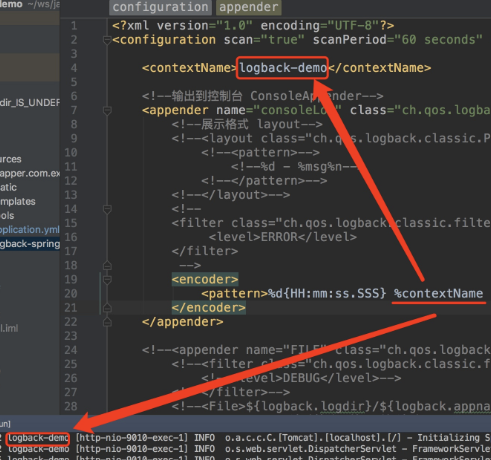This screenshot has height=460, width=491.
Task: Click the fold end marker on line 22
Action: coord(107,322)
